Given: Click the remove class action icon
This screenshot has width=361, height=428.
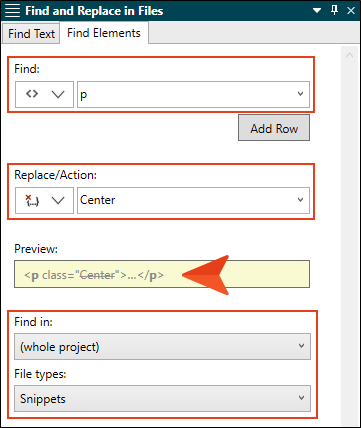Looking at the screenshot, I should pos(32,200).
